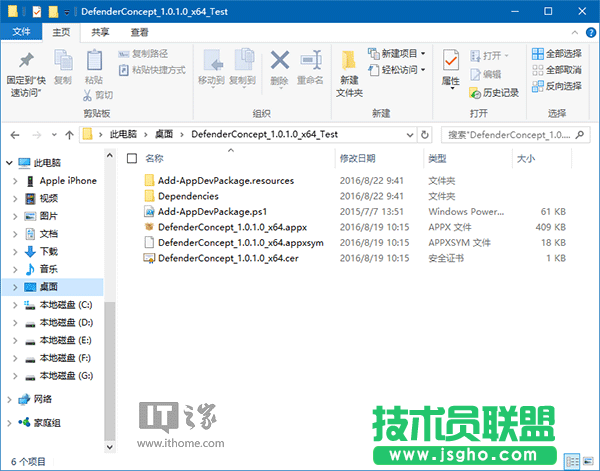Select DefenderConcept_1.0.1.0_x64.appx file
600x471 pixels.
232,227
